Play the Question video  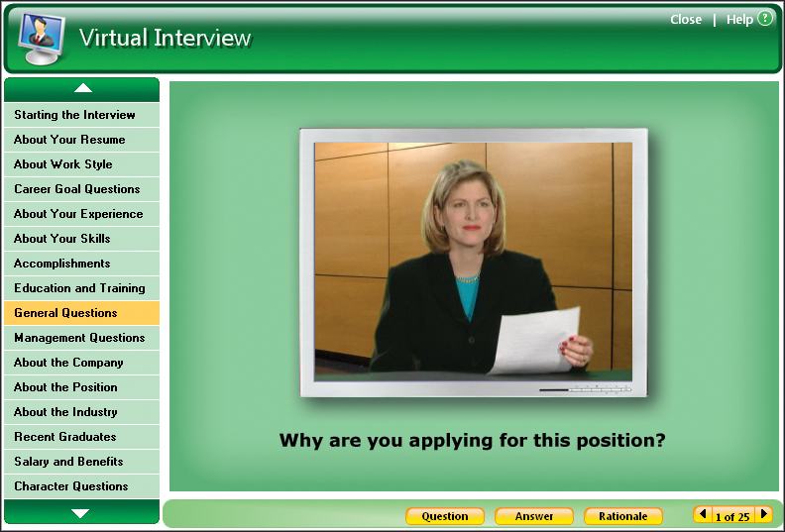[444, 516]
